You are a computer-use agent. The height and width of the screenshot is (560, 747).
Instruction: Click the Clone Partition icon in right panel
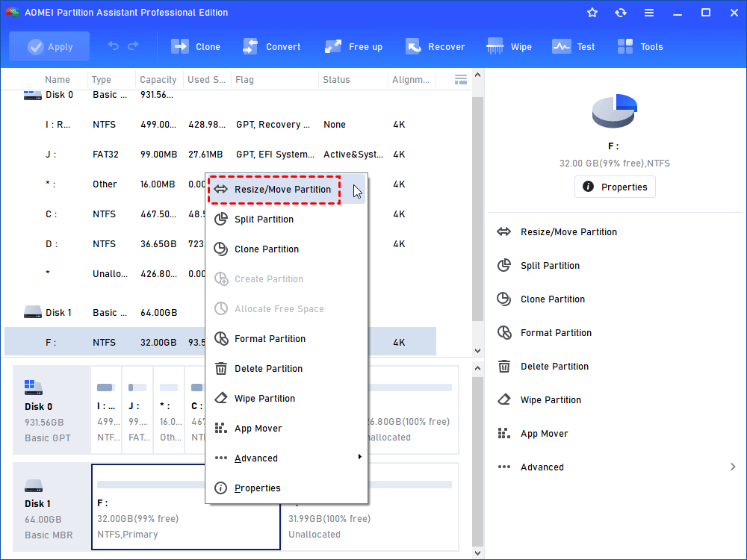[504, 299]
